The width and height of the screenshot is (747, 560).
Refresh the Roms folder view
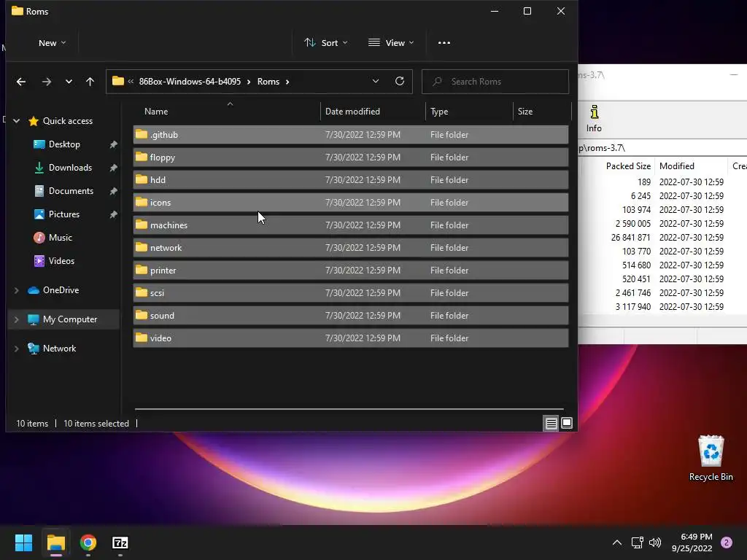400,81
